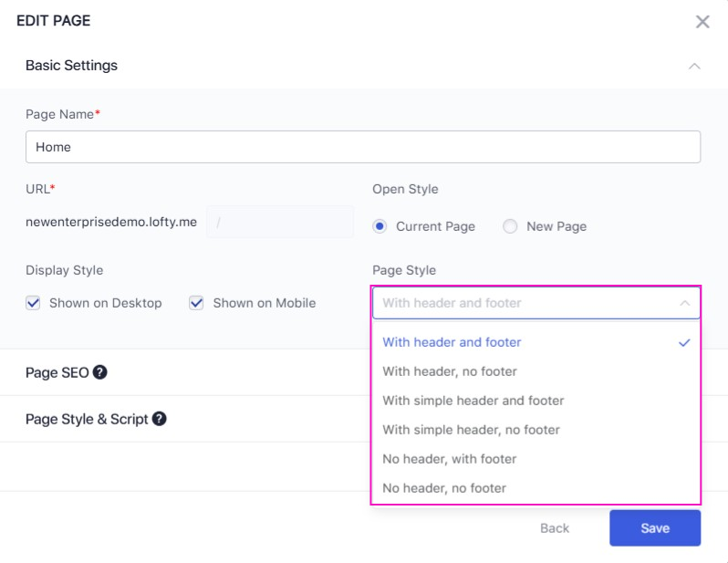
Task: Click the URL path input field
Action: [280, 222]
